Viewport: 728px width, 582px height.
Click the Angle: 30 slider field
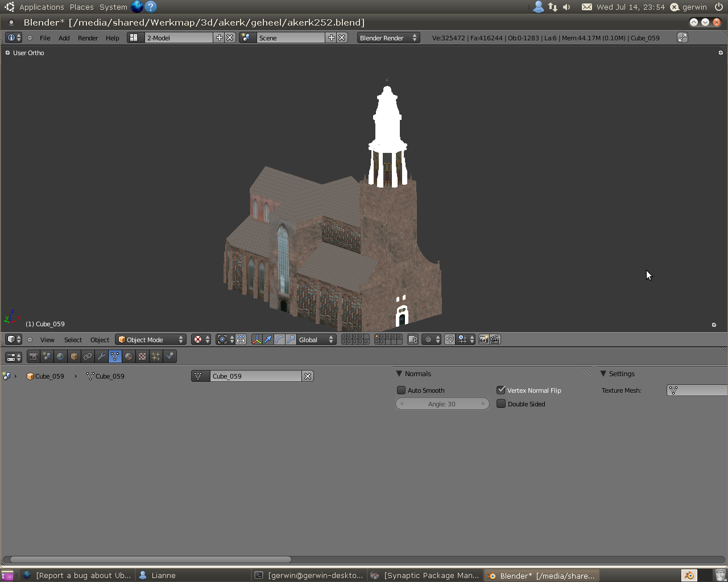442,404
